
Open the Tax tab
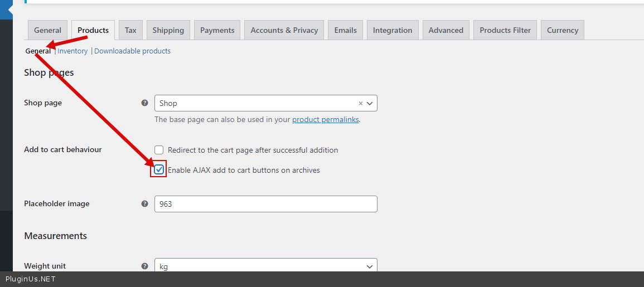(x=130, y=30)
